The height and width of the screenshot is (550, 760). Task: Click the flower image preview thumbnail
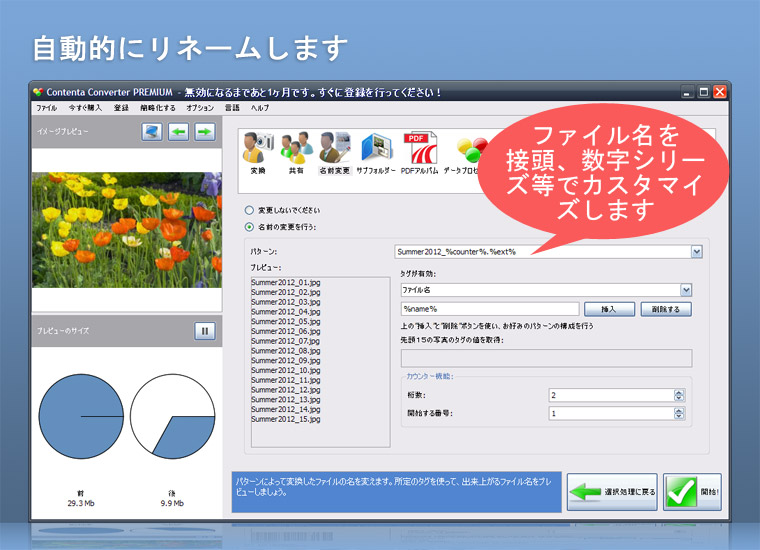coord(127,230)
